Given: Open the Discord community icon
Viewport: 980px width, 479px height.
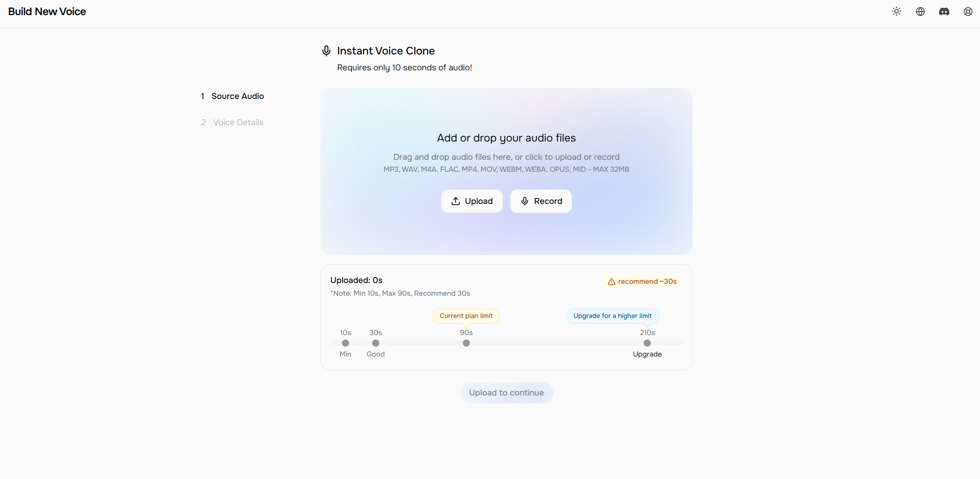Looking at the screenshot, I should 944,12.
